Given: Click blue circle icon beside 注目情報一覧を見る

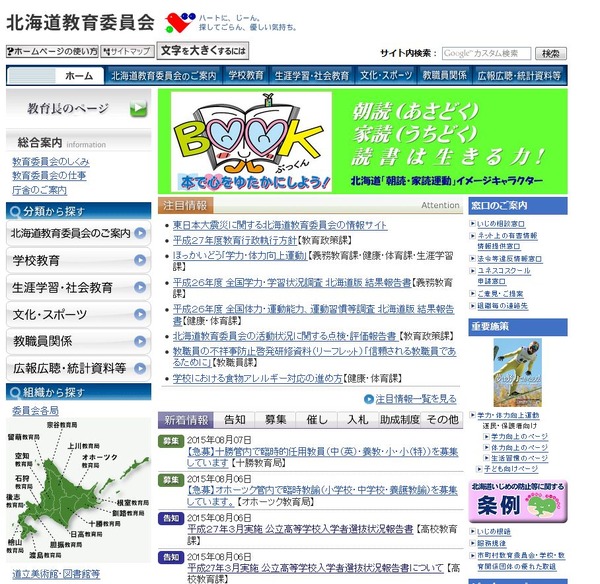Looking at the screenshot, I should click(368, 399).
